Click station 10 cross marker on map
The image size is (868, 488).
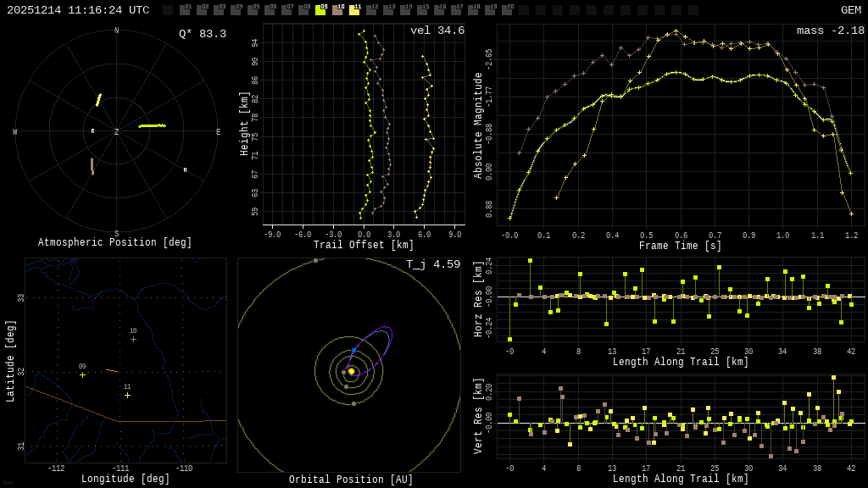pos(133,339)
